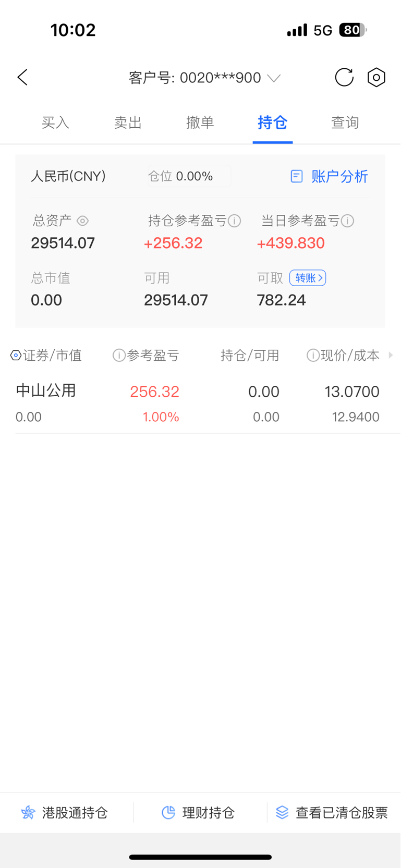Open the 查询 tab
Image resolution: width=401 pixels, height=868 pixels.
coord(345,123)
